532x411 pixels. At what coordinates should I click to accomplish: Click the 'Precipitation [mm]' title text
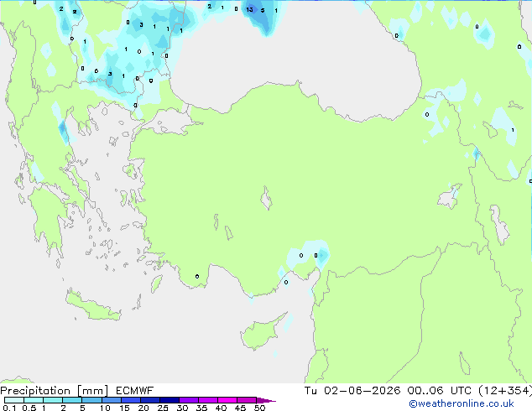click(x=55, y=391)
